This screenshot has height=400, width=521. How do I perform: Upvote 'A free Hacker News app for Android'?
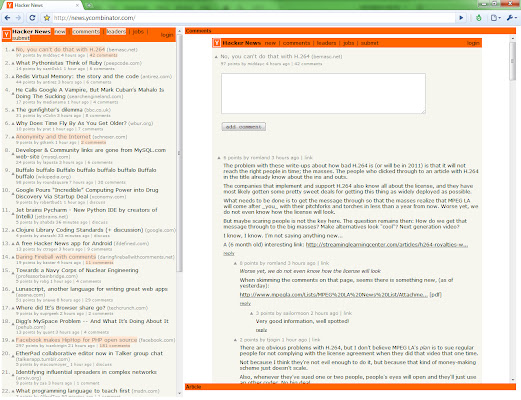coord(13,244)
